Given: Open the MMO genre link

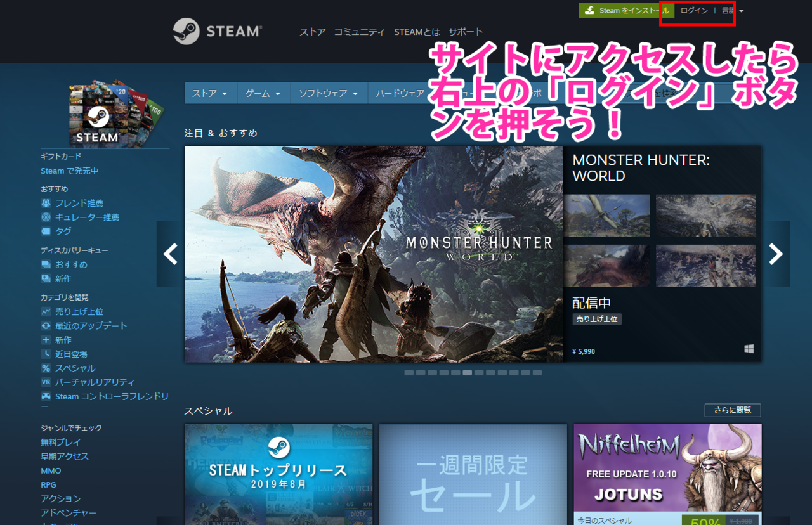Looking at the screenshot, I should point(51,470).
